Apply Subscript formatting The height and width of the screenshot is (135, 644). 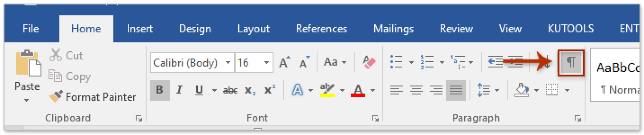tap(250, 90)
